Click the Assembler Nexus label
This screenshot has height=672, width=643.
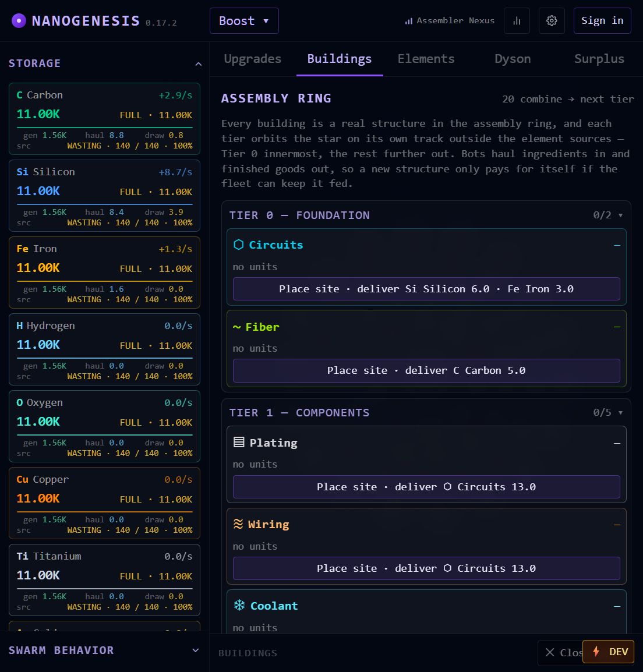click(x=455, y=20)
